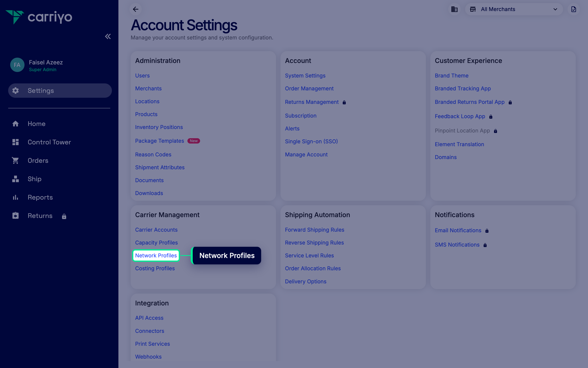The width and height of the screenshot is (588, 368).
Task: Click lock icon next to Email Notifications
Action: point(487,231)
